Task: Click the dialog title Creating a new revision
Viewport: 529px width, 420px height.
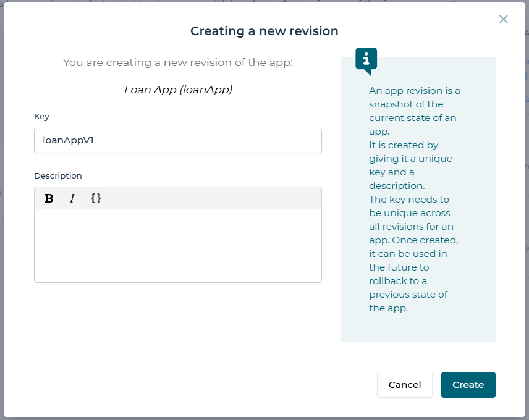Action: (264, 31)
